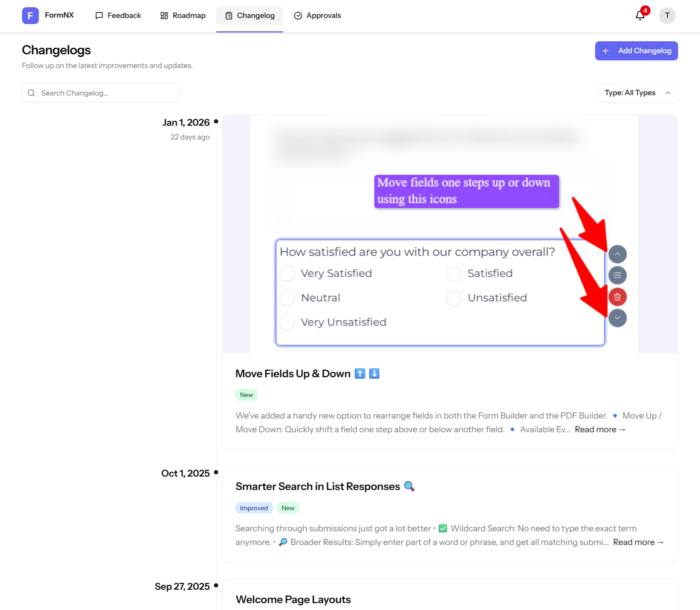Image resolution: width=700 pixels, height=610 pixels.
Task: Open the user avatar T menu
Action: click(x=667, y=16)
